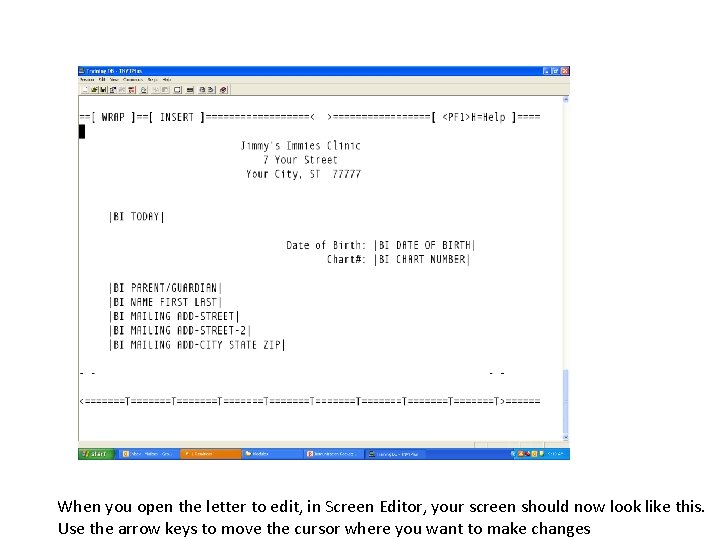
Task: Open the Session menu
Action: (87, 79)
